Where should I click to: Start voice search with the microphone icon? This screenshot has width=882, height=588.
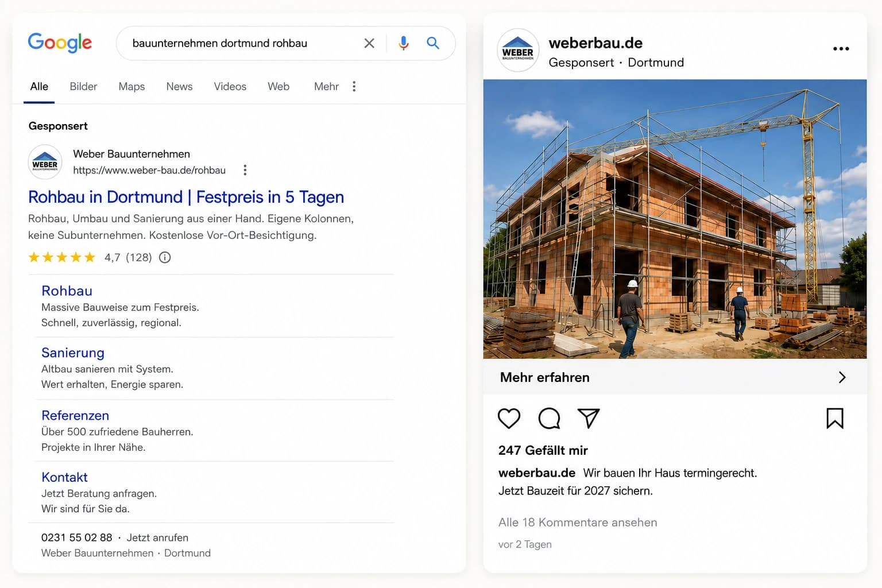pos(404,43)
